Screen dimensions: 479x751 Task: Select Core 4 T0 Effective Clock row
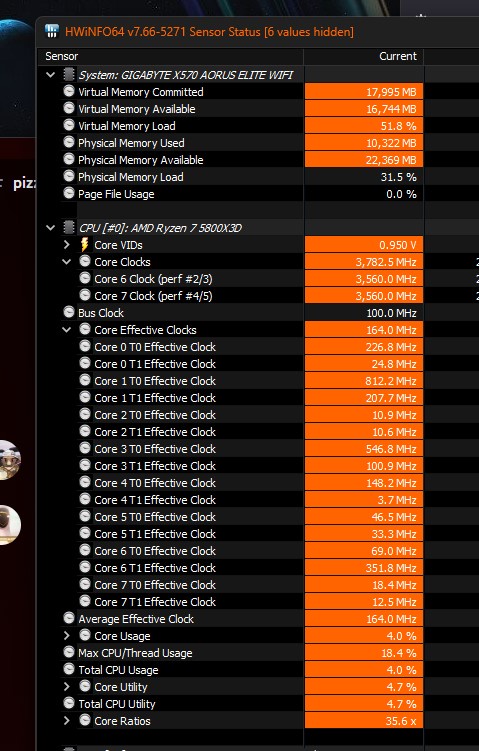[155, 483]
